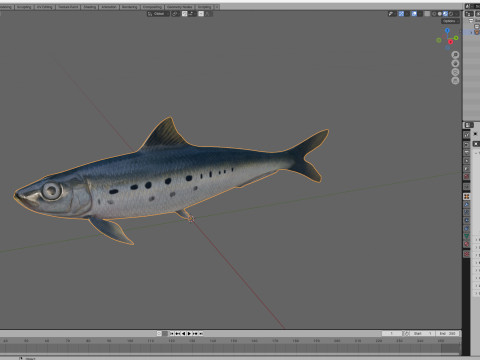Open the Properties editor type menu
The image size is (480, 360).
(468, 125)
